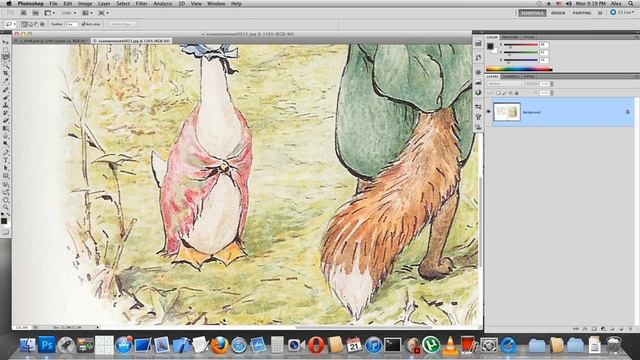This screenshot has width=640, height=360.
Task: Click the Delete layer trash icon
Action: [x=631, y=329]
